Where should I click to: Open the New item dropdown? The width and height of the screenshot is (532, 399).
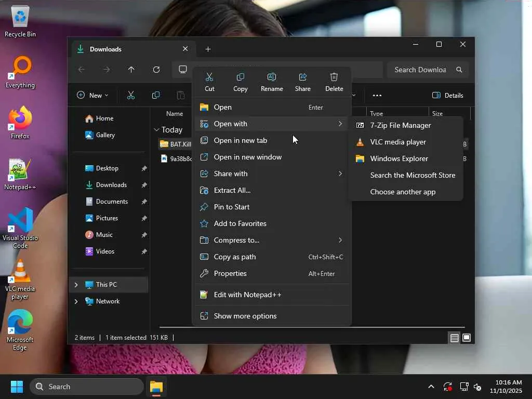coord(92,95)
